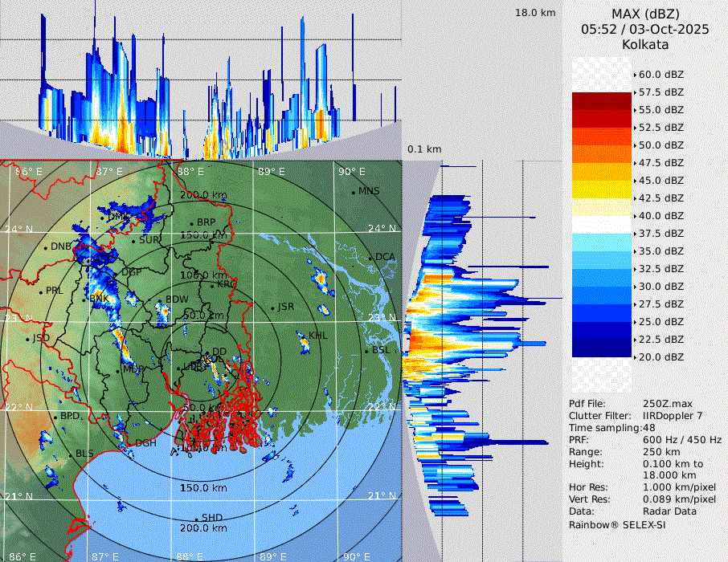Click the DCA station dot
Image resolution: width=728 pixels, height=562 pixels.
tap(371, 258)
